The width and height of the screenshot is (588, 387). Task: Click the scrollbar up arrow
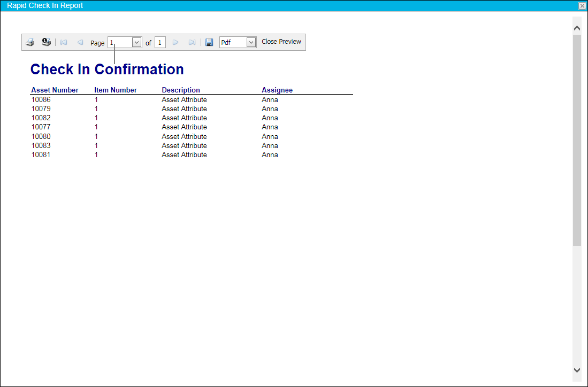coord(577,28)
